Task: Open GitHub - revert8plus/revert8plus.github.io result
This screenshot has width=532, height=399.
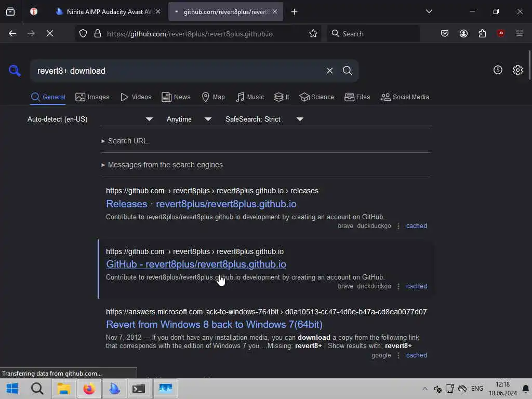Action: [196, 264]
